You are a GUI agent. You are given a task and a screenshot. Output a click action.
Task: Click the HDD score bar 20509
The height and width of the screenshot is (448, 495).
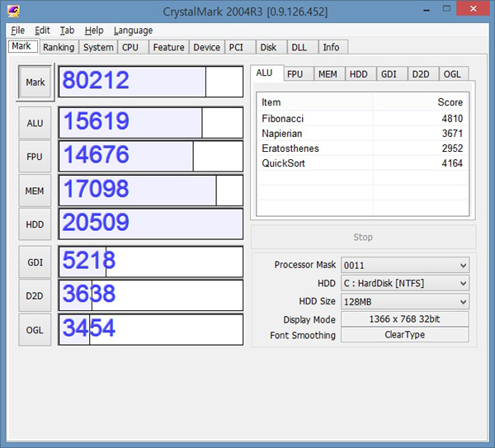151,224
